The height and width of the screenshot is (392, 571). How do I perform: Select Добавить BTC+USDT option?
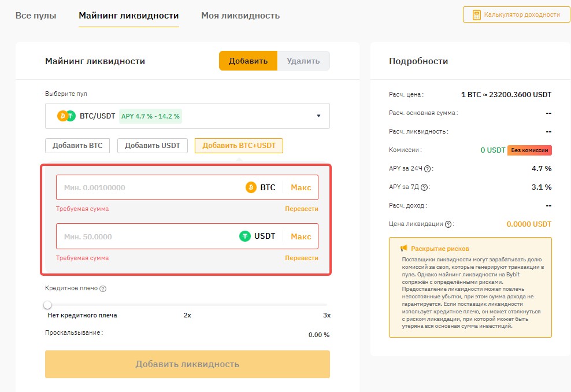pos(239,146)
